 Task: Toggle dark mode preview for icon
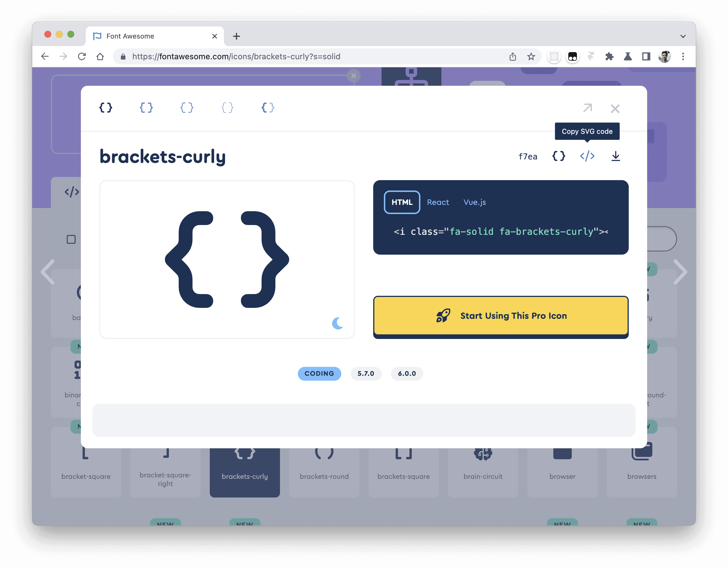337,323
